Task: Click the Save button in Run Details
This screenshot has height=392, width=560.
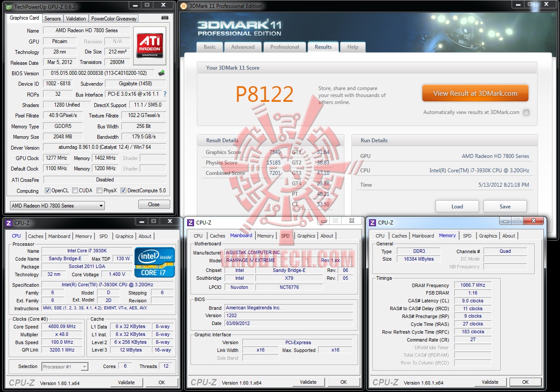Action: point(505,207)
